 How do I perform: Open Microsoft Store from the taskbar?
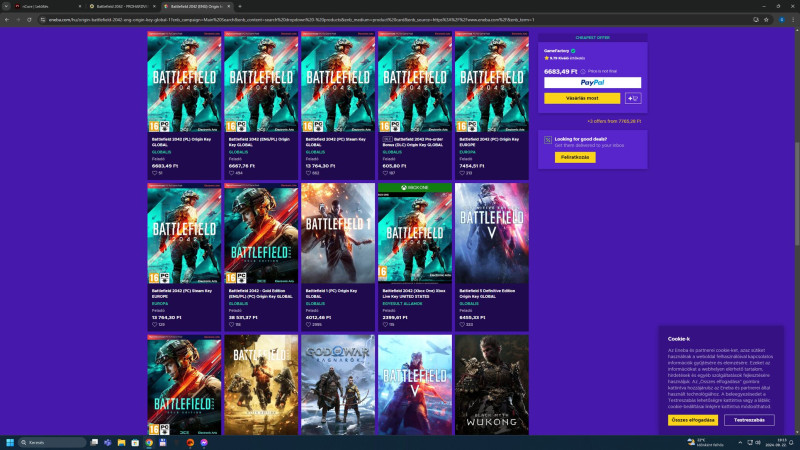[x=135, y=442]
